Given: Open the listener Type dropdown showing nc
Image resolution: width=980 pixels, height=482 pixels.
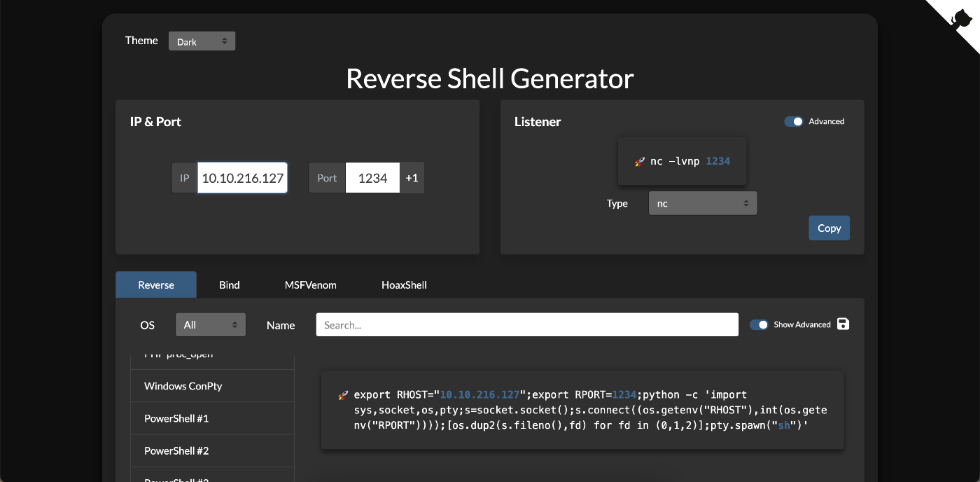Looking at the screenshot, I should coord(703,203).
